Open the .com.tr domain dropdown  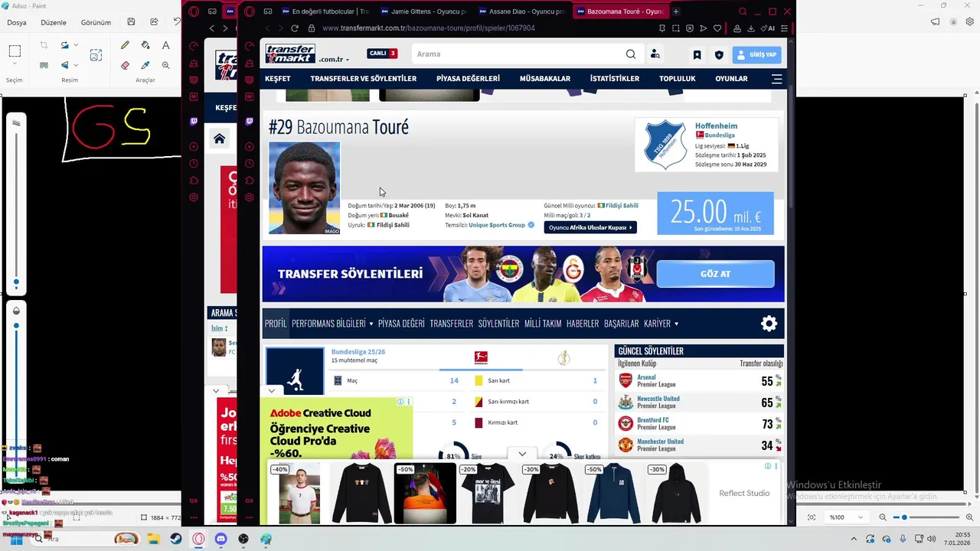coord(334,59)
